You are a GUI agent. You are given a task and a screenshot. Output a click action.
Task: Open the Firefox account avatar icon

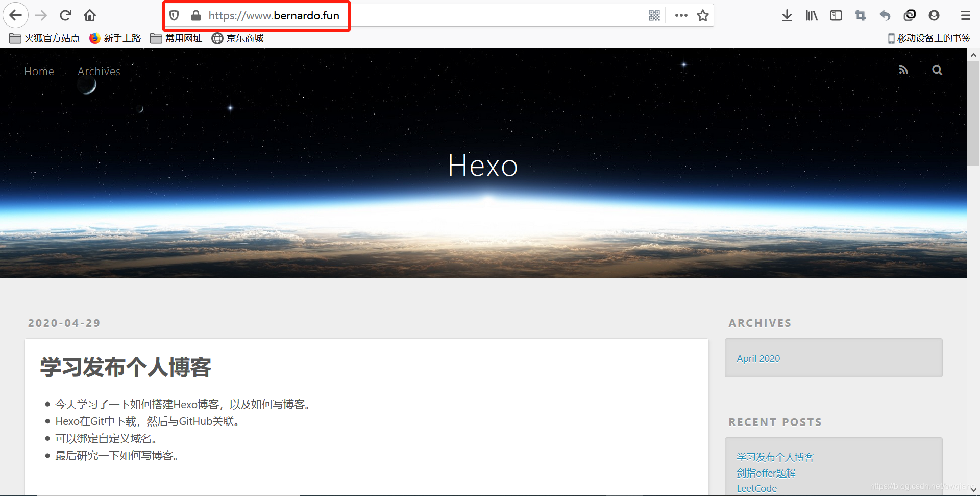point(934,15)
